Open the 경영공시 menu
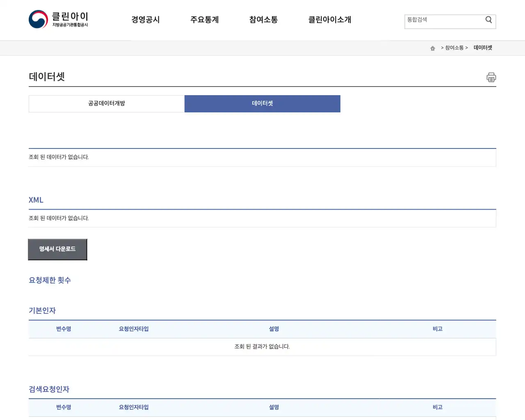 146,20
